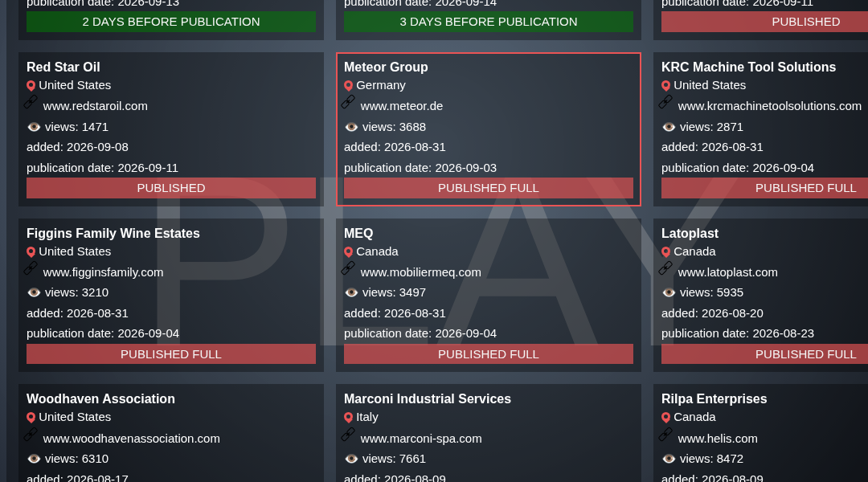Click the location pin on Red Star Oil card

pos(31,86)
